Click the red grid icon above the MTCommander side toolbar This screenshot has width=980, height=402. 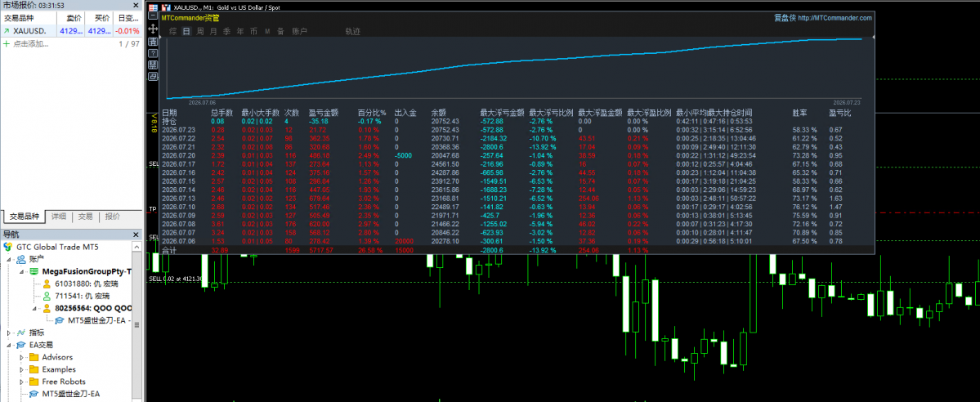pos(153,7)
